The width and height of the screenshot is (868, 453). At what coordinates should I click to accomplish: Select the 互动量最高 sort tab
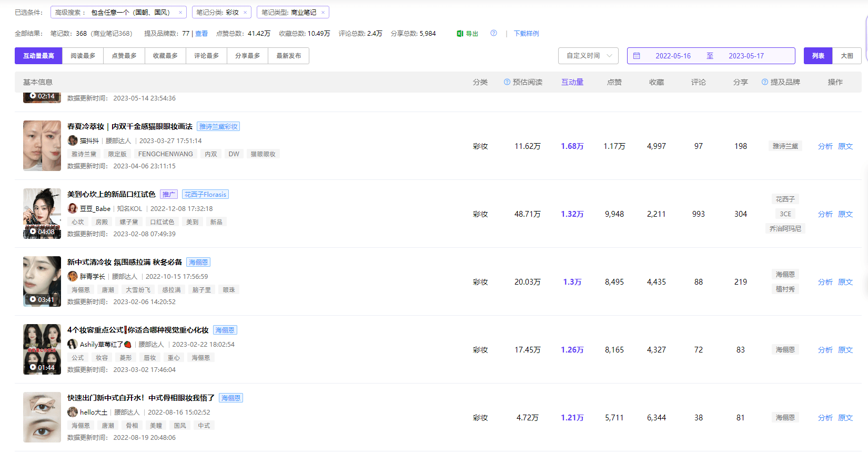coord(38,56)
